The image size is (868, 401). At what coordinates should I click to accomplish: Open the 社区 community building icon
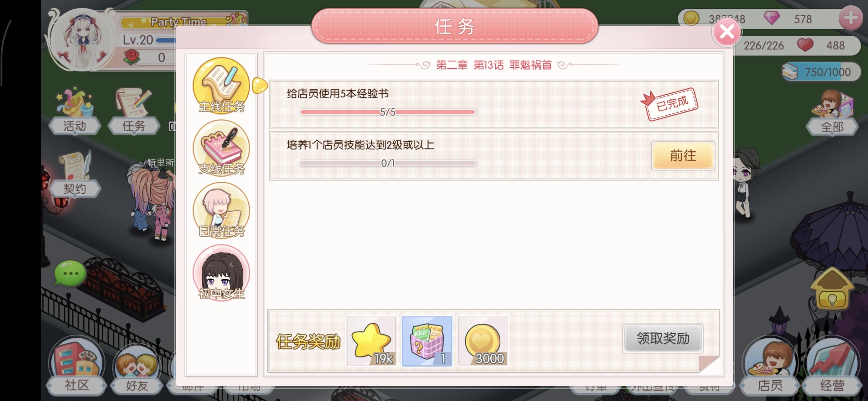(76, 367)
